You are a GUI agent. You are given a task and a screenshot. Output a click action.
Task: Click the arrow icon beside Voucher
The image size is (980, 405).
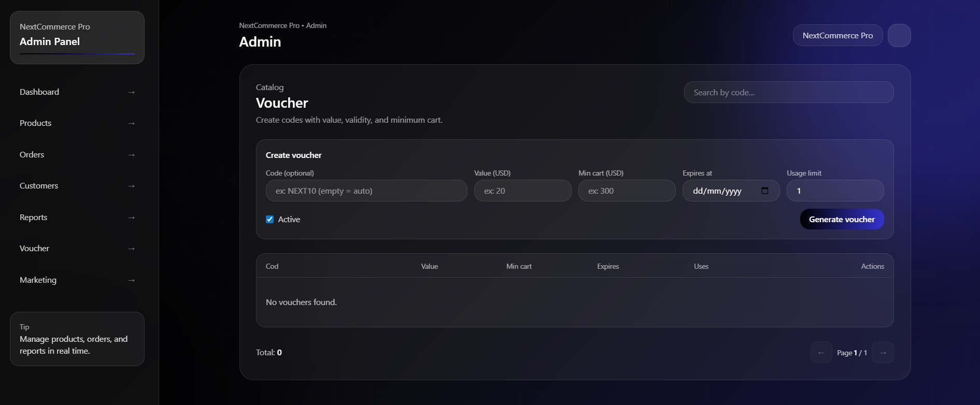click(132, 249)
